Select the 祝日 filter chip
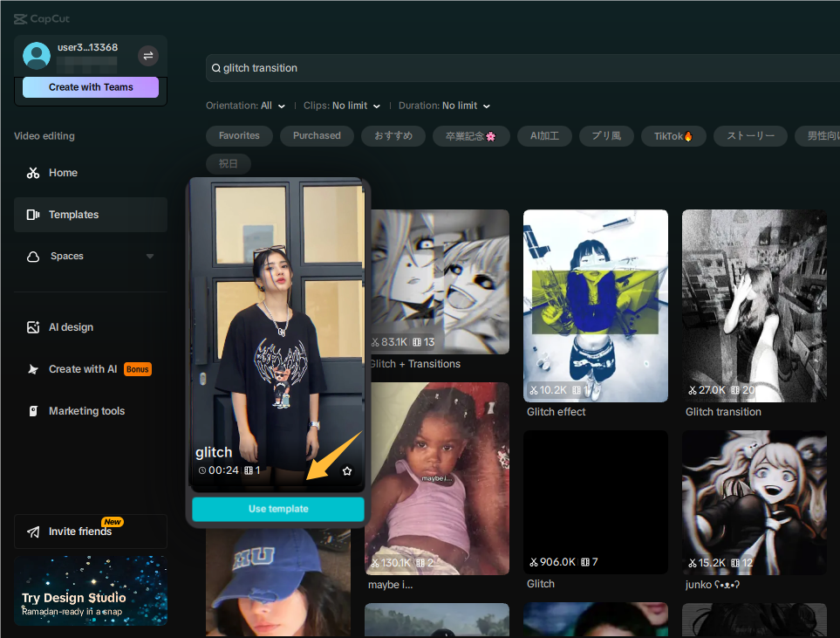This screenshot has width=840, height=638. [229, 163]
